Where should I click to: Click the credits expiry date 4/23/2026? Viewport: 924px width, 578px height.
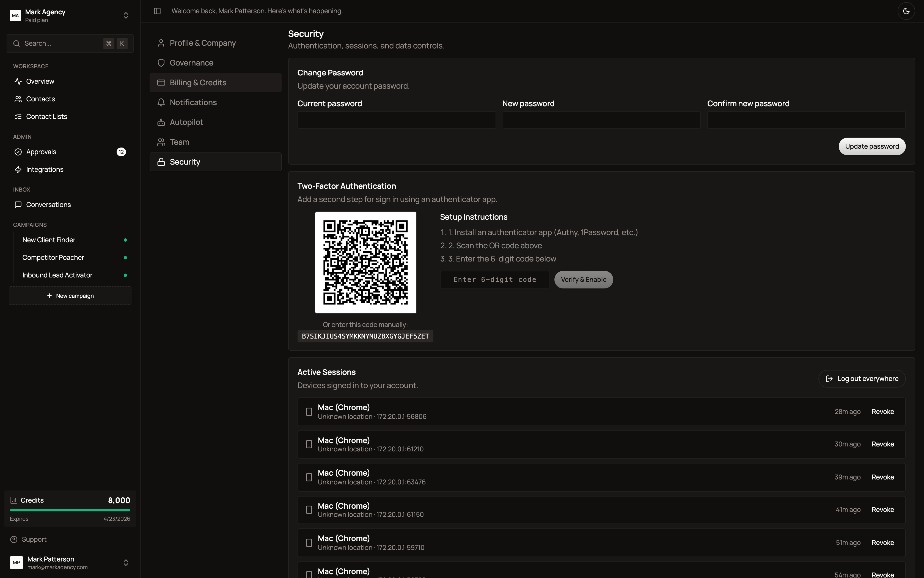[x=117, y=519]
